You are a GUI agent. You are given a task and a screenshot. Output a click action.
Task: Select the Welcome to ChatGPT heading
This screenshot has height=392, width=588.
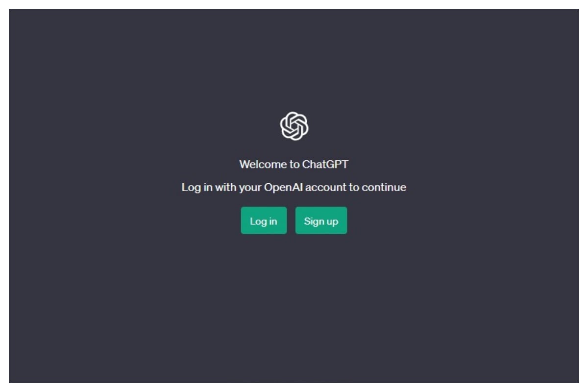[294, 164]
